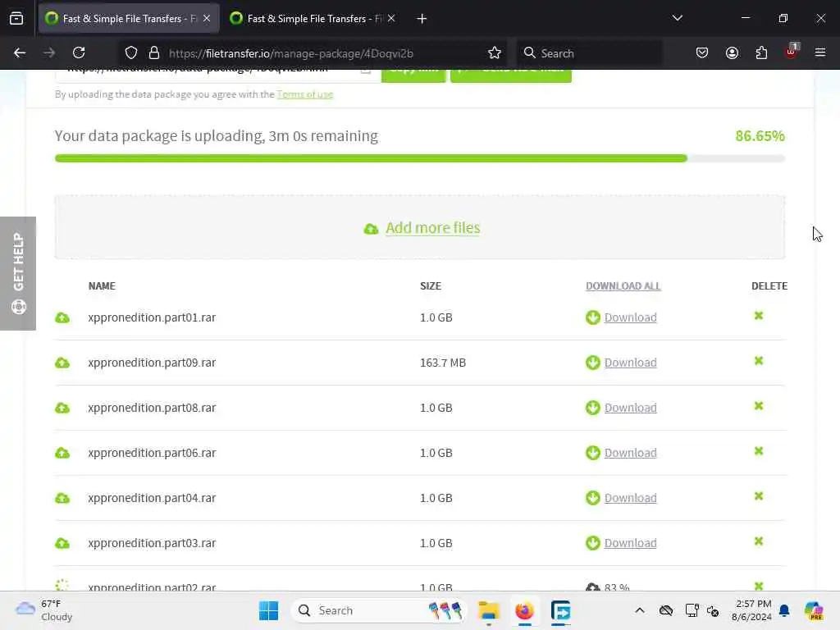Delete xppronedition.part03.rar
The width and height of the screenshot is (840, 630).
pyautogui.click(x=759, y=541)
